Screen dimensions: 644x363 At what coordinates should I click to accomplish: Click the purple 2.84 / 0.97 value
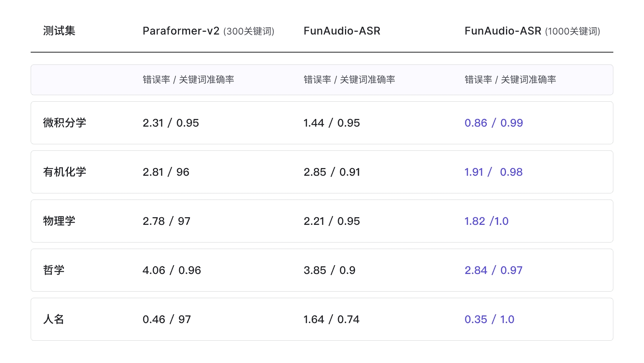[493, 270]
